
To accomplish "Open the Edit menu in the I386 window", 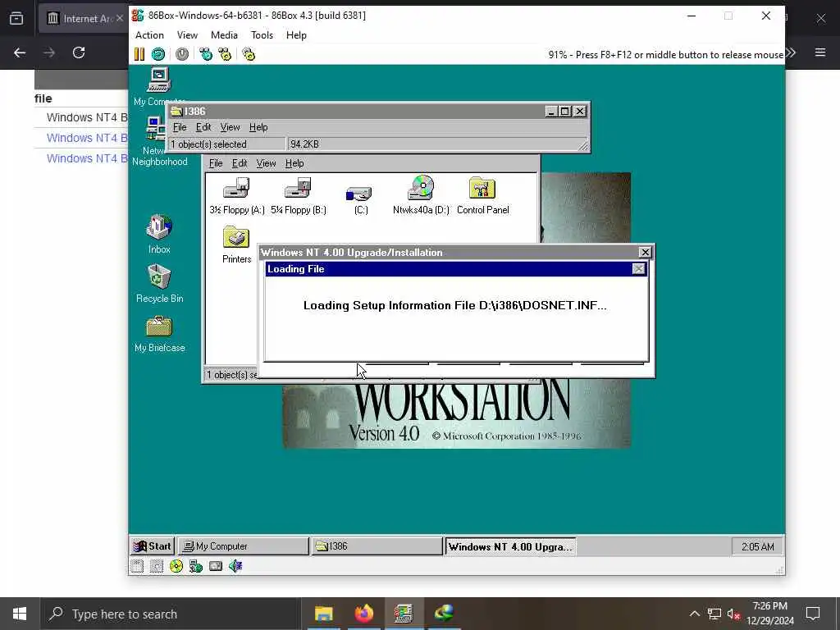I will click(203, 127).
